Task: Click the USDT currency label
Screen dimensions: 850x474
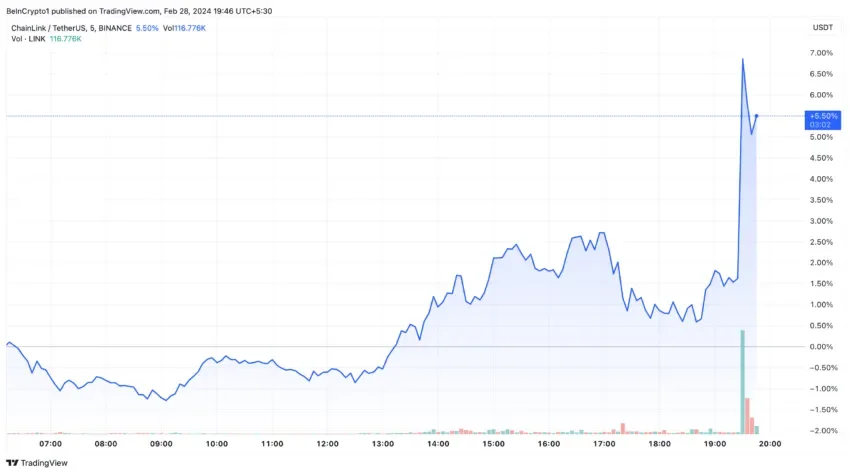Action: [822, 27]
